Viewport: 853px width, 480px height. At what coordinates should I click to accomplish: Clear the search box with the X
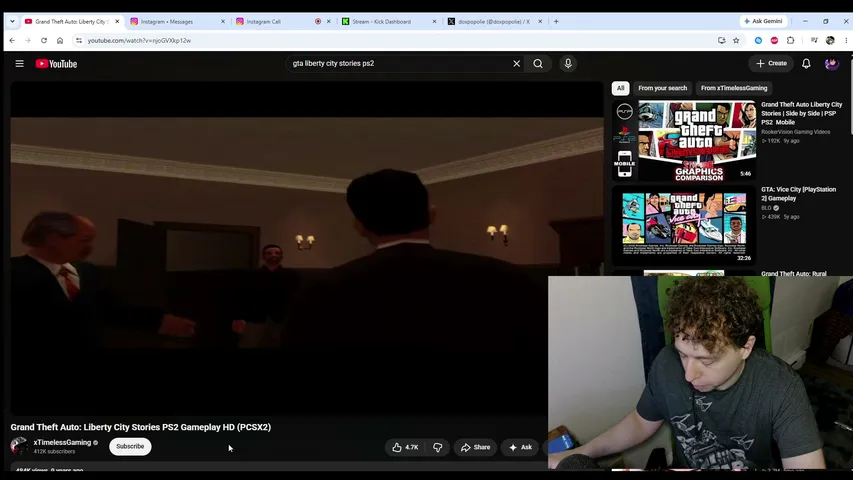tap(516, 64)
